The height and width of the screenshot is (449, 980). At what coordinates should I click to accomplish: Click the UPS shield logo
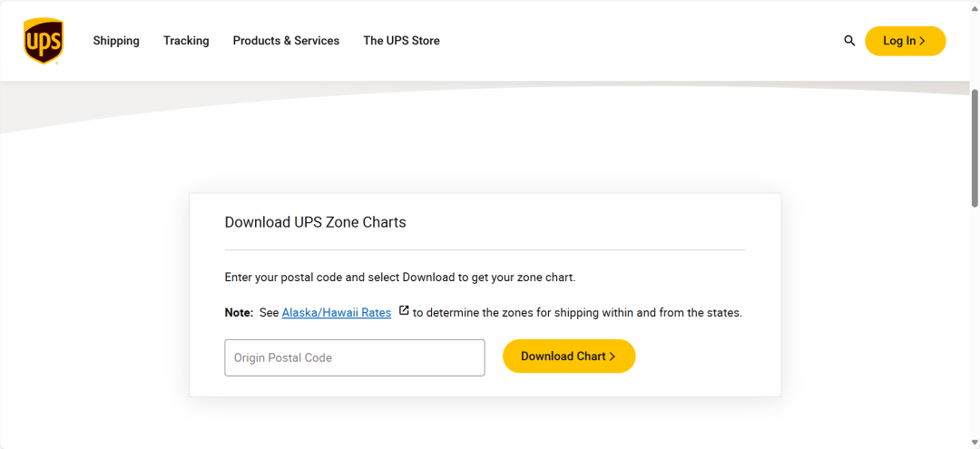pyautogui.click(x=43, y=41)
